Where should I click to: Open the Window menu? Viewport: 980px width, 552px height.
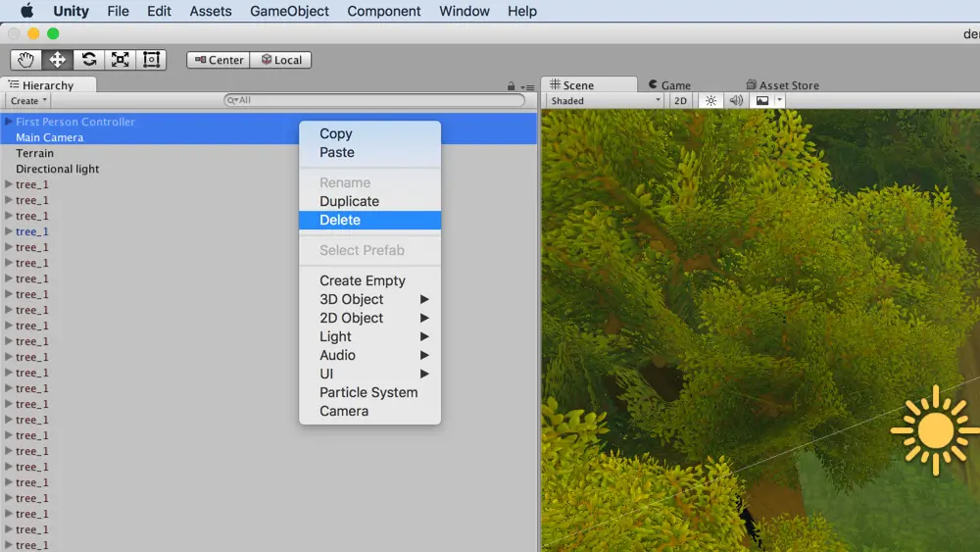(x=465, y=11)
